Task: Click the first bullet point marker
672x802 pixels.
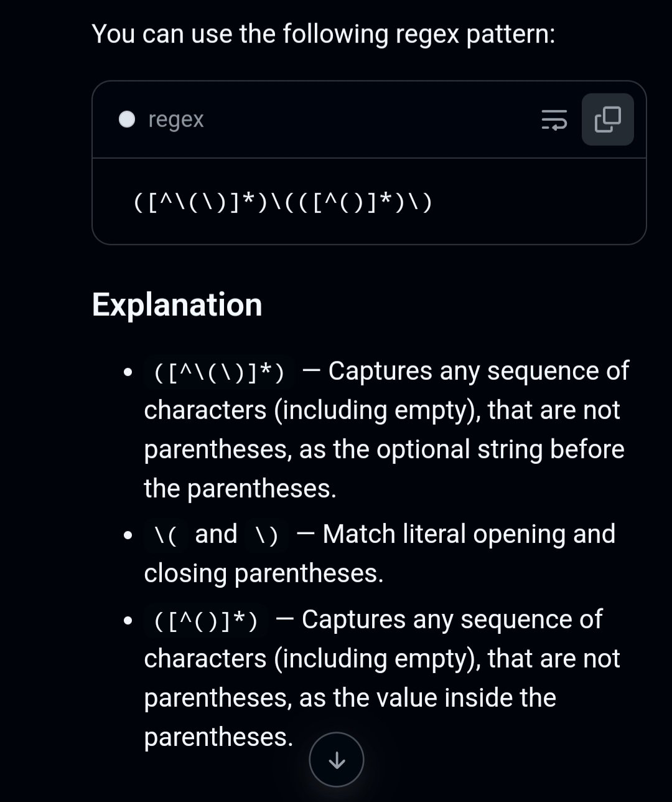Action: (128, 373)
